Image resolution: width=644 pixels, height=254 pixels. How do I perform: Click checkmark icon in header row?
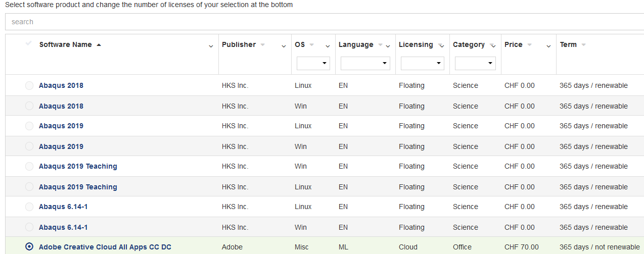pyautogui.click(x=29, y=43)
